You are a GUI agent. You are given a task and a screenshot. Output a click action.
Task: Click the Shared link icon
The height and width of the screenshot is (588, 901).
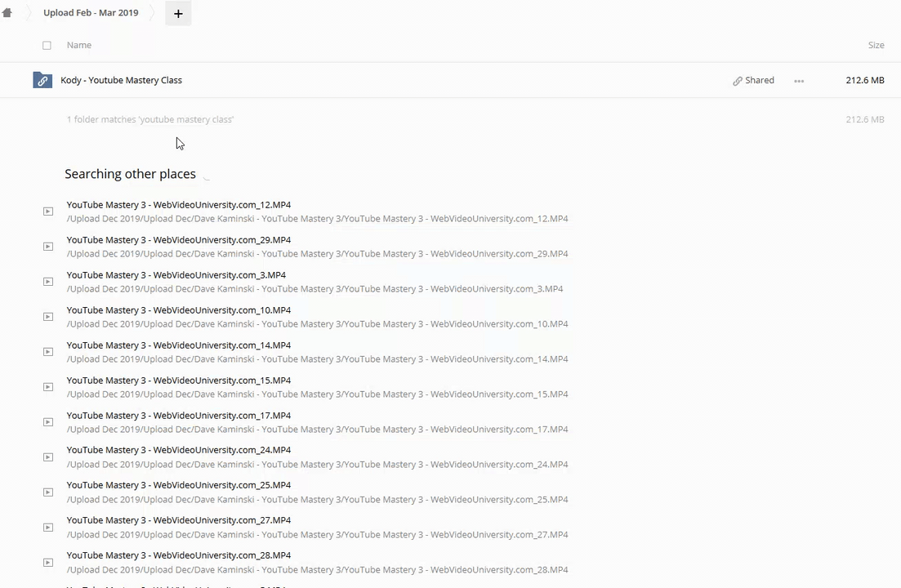coord(738,81)
